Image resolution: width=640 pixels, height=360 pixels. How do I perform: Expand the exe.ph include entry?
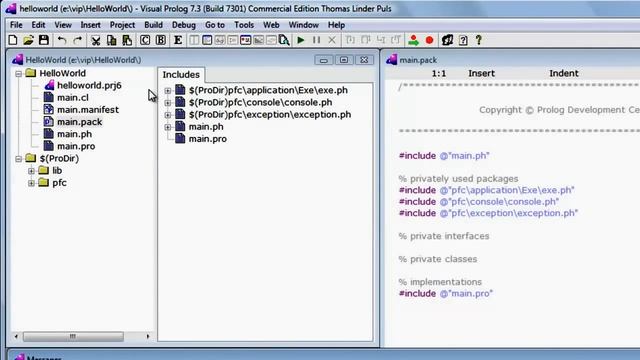pos(168,90)
